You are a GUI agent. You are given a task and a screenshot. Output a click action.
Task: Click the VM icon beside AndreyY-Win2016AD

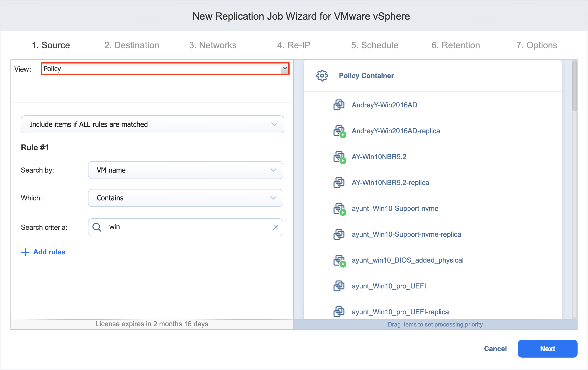(x=339, y=105)
